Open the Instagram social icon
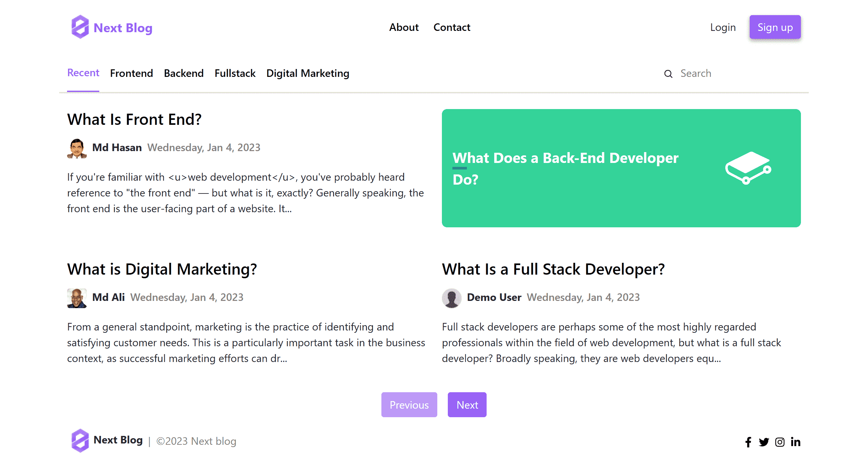This screenshot has width=868, height=475. pyautogui.click(x=780, y=442)
